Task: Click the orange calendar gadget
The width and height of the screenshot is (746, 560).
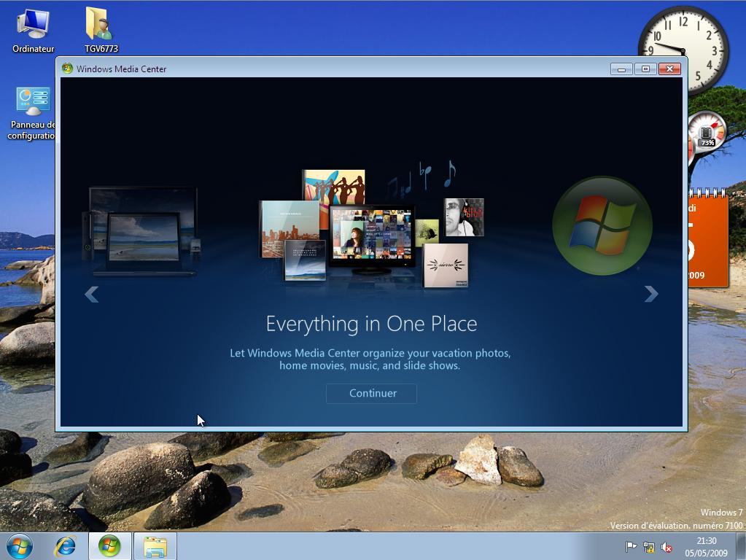Action: tap(708, 238)
